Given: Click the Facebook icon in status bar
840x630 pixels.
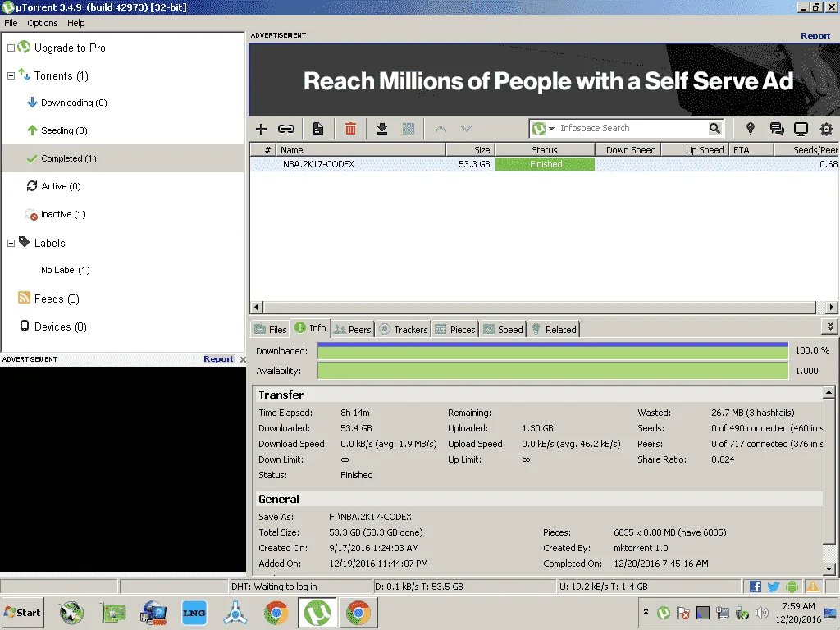Looking at the screenshot, I should pyautogui.click(x=756, y=587).
